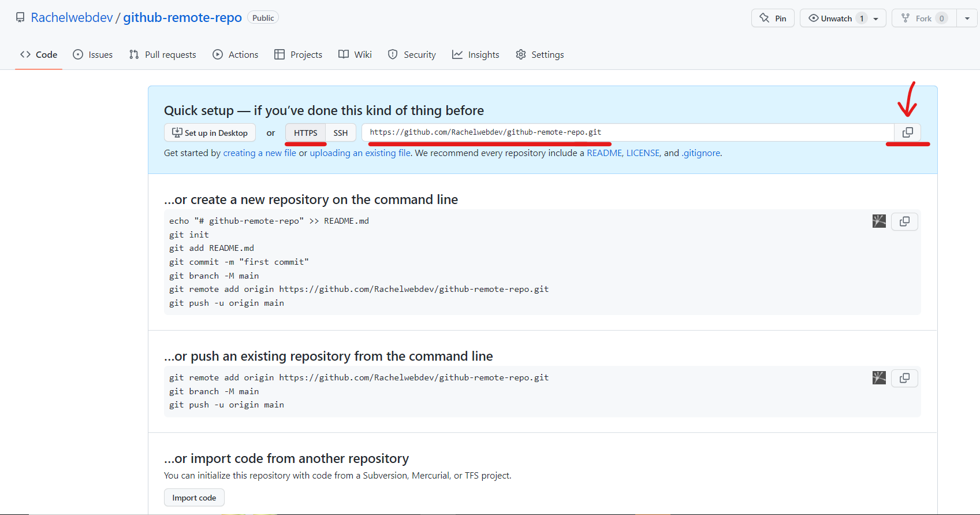Follow the creating a new file link

(x=259, y=153)
